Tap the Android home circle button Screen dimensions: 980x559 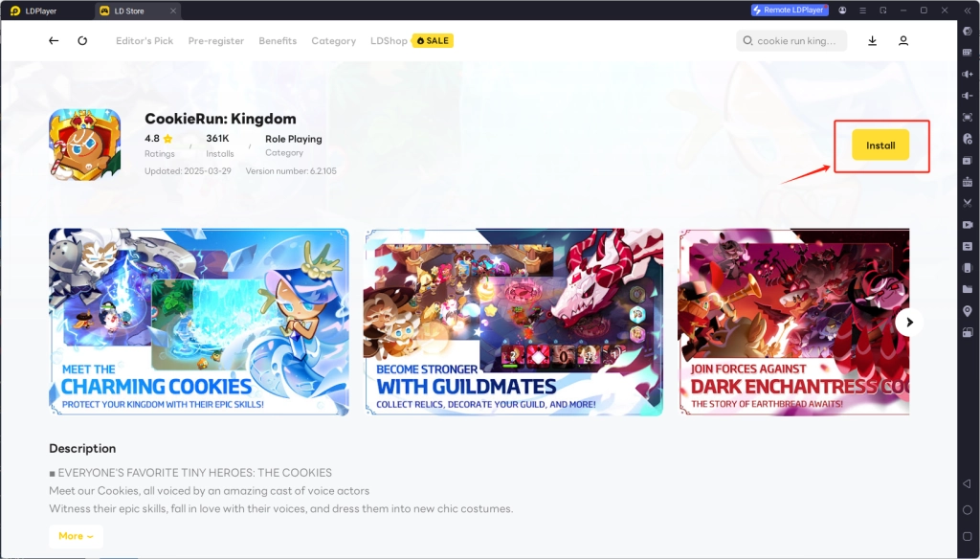click(968, 509)
